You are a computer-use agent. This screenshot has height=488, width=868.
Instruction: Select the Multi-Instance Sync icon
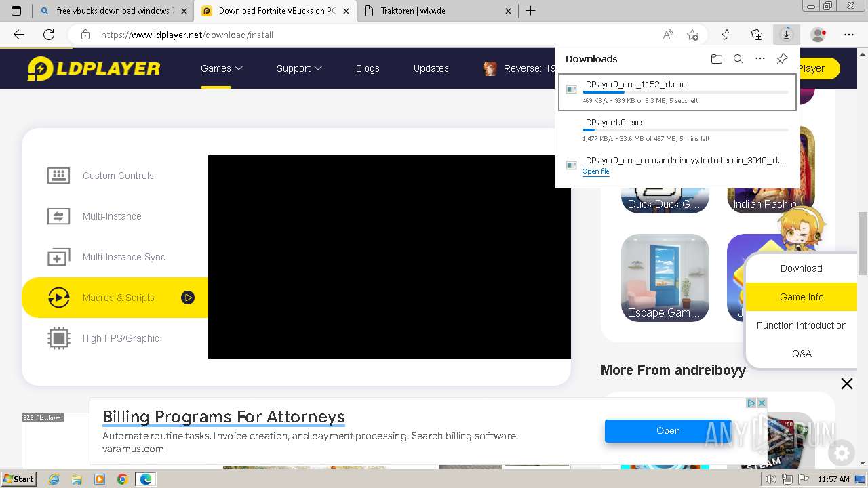[x=58, y=257]
